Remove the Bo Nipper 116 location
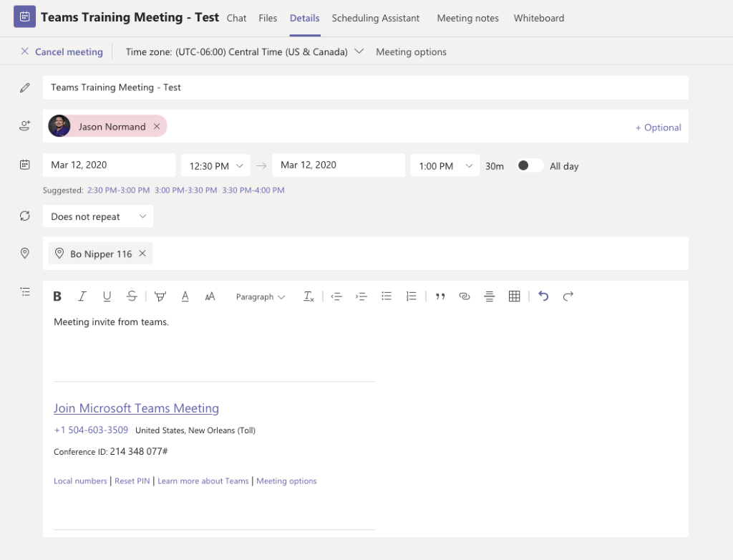Image resolution: width=733 pixels, height=560 pixels. [x=142, y=253]
